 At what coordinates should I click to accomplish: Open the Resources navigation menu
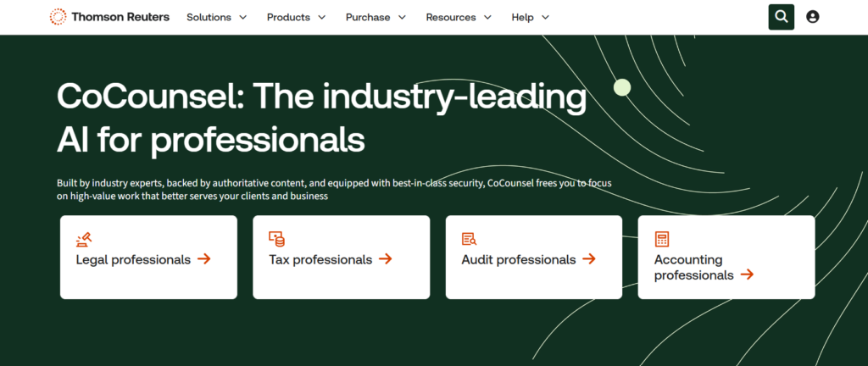coord(459,17)
